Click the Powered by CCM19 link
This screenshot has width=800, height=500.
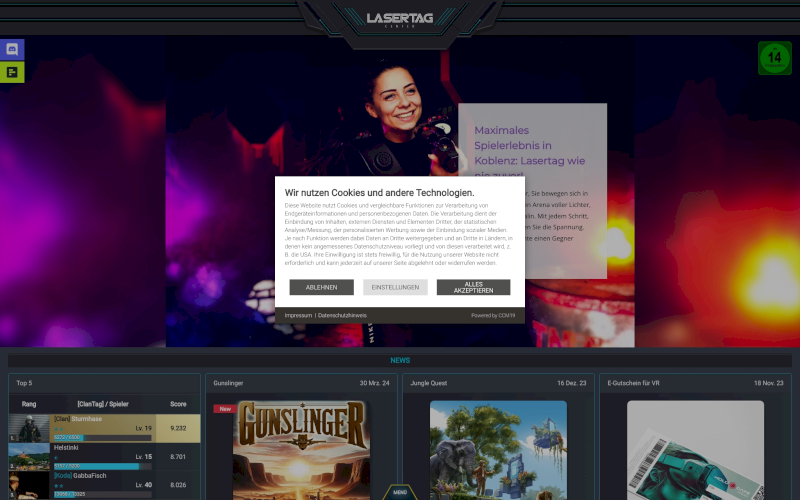pos(493,315)
